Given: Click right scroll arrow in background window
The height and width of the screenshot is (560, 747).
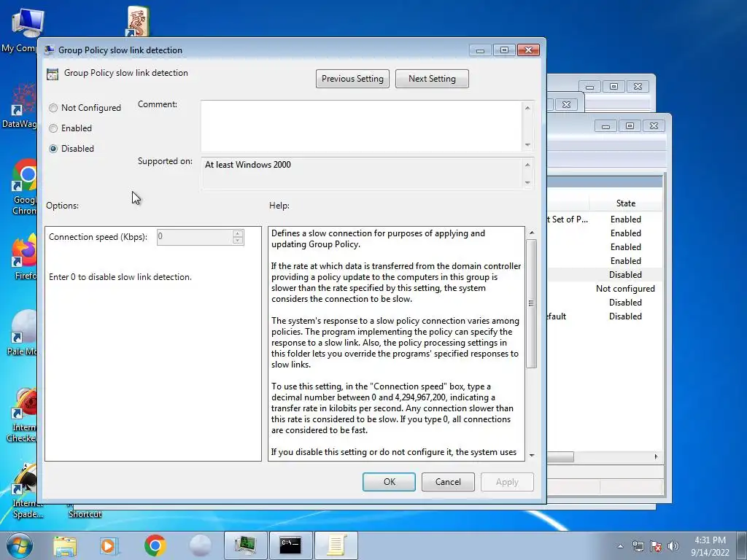Looking at the screenshot, I should [656, 456].
